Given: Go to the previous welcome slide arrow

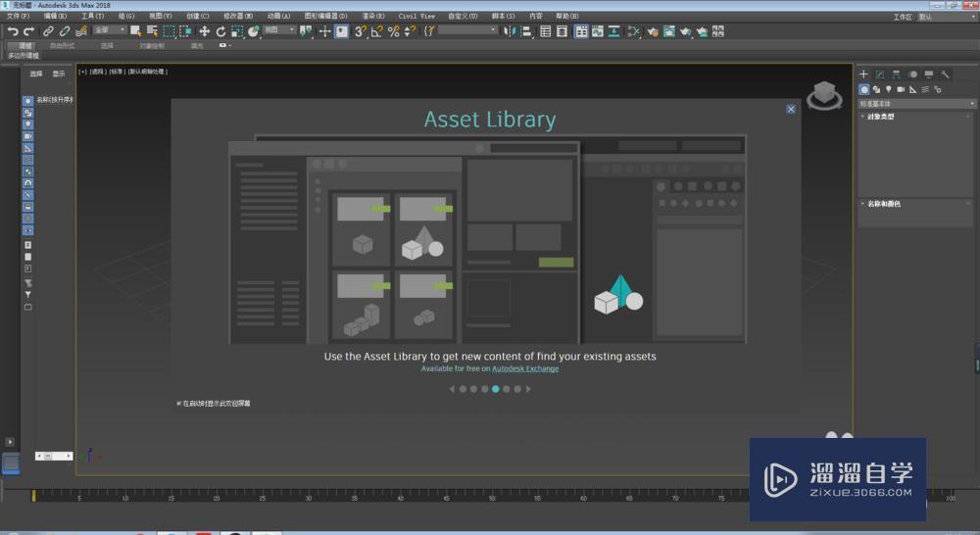Looking at the screenshot, I should tap(452, 389).
